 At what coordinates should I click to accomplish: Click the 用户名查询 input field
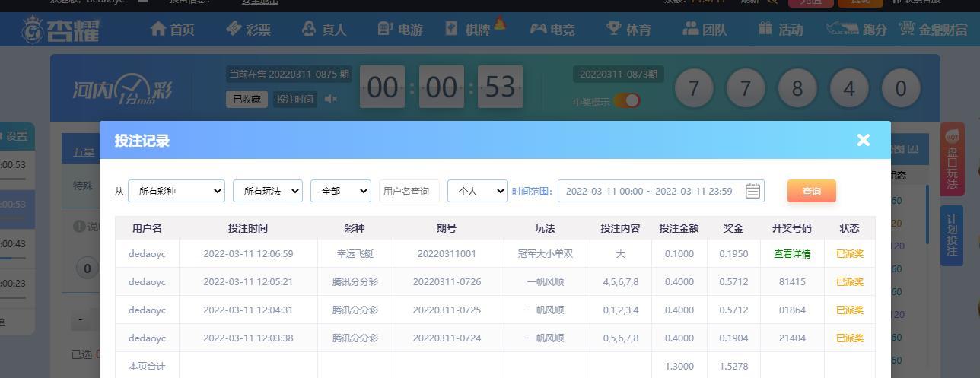point(409,191)
